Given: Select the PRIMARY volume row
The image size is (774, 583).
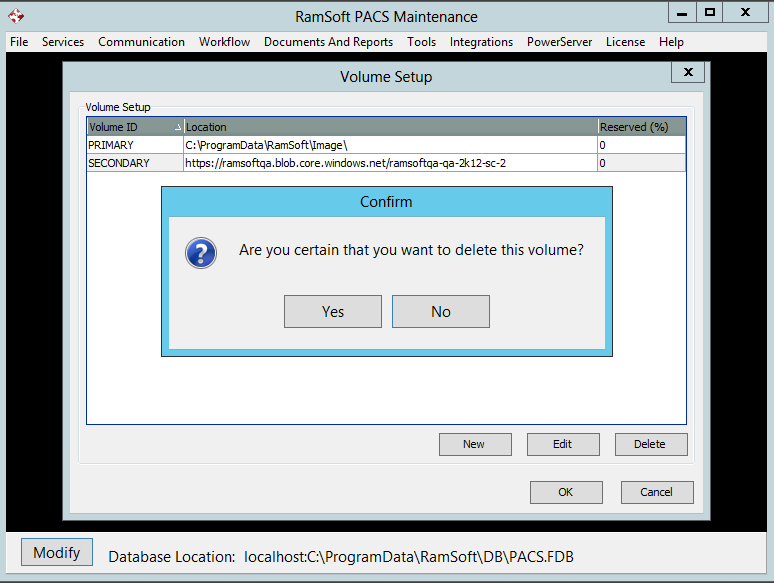Looking at the screenshot, I should (134, 145).
